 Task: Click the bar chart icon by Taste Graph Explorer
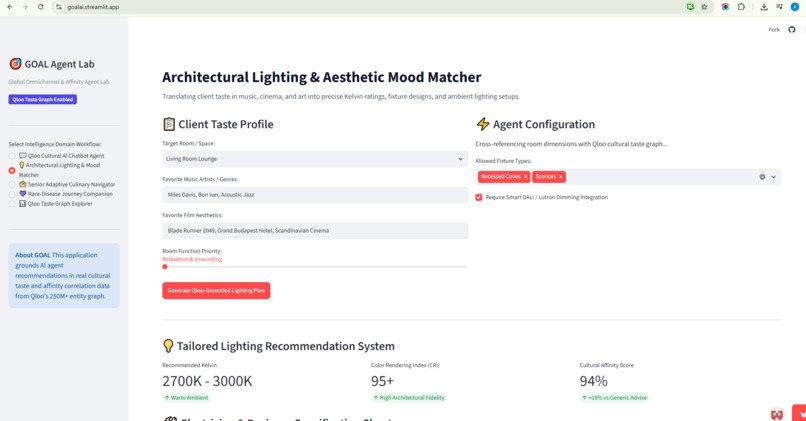coord(23,204)
